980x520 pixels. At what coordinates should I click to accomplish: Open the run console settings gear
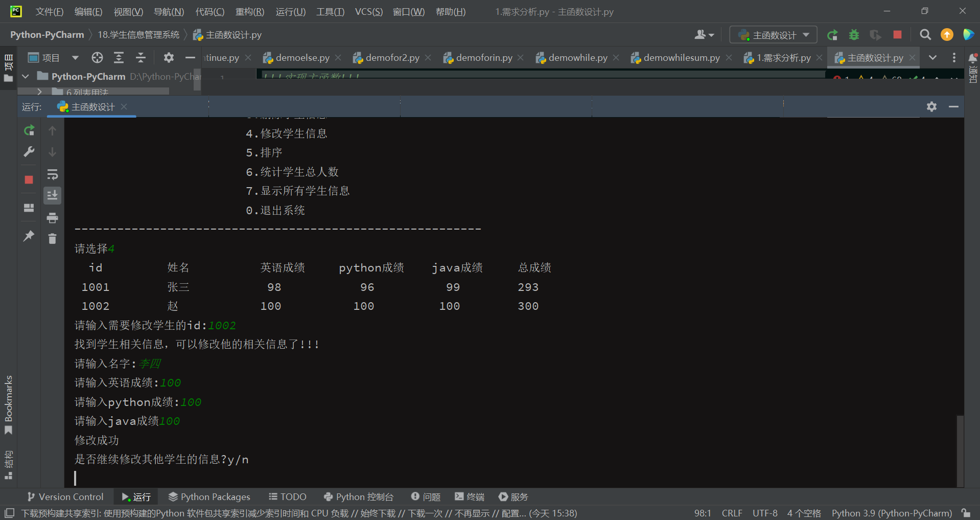(x=932, y=106)
